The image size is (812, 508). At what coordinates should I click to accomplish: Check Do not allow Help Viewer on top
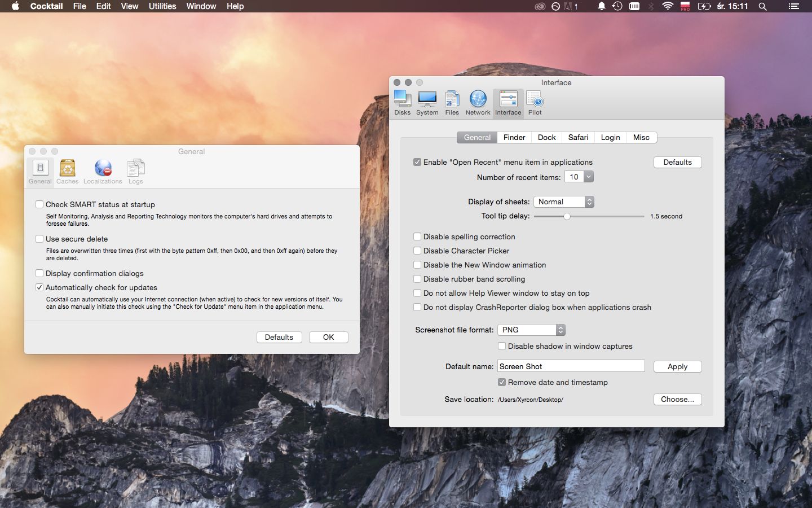pyautogui.click(x=417, y=293)
